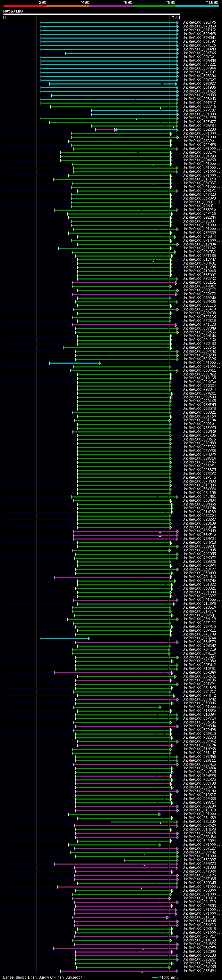
Task: Click the query end position 530 label
Action: point(175,17)
